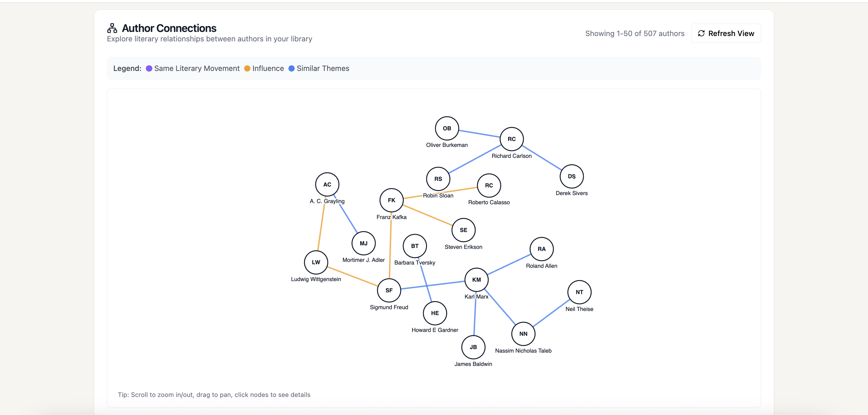Click the 'Similar Themes' legend label

(323, 69)
